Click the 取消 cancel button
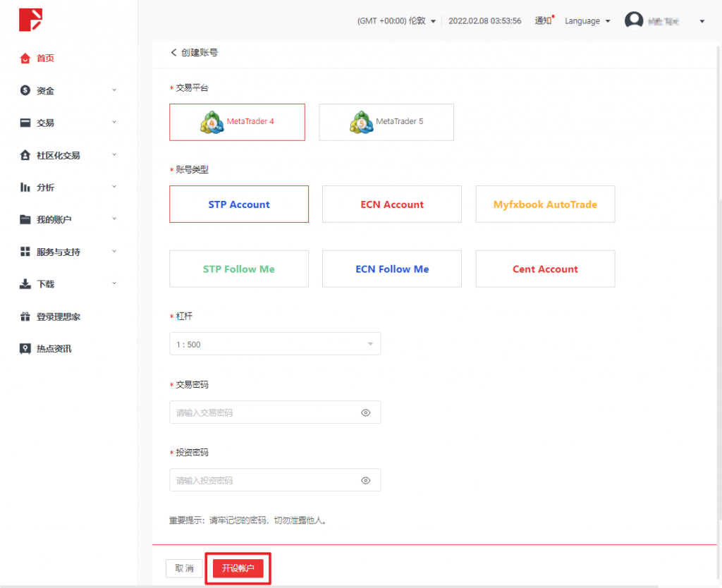722x588 pixels. (184, 568)
